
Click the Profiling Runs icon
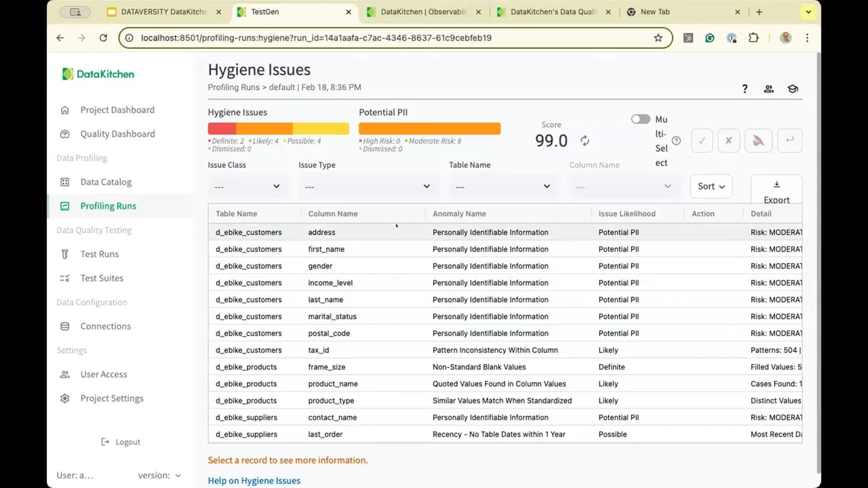pyautogui.click(x=65, y=206)
